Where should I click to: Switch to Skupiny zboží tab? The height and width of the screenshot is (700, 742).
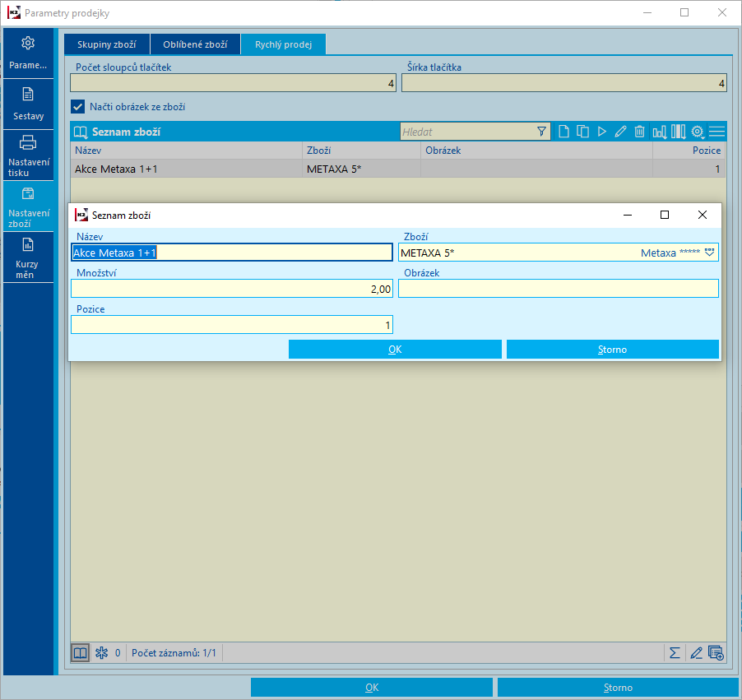(x=107, y=44)
